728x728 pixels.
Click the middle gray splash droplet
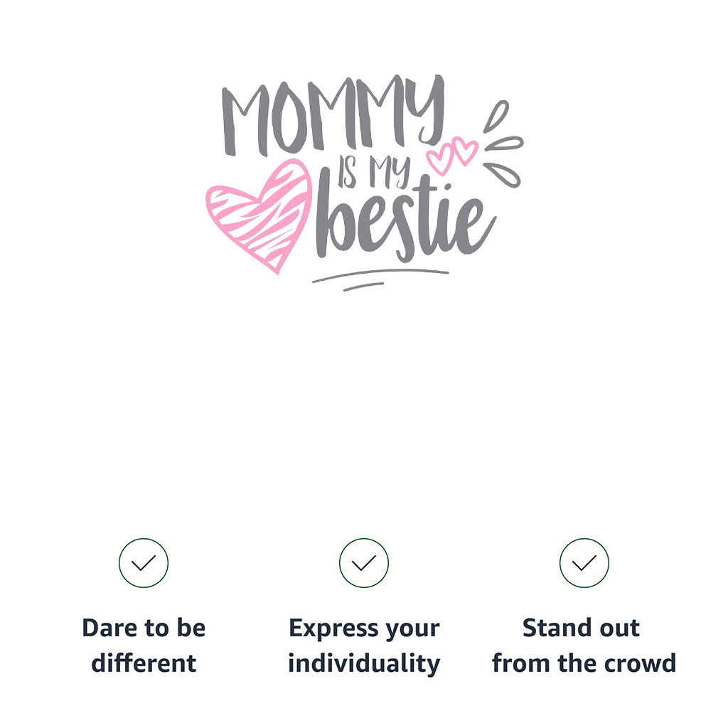coord(503,143)
